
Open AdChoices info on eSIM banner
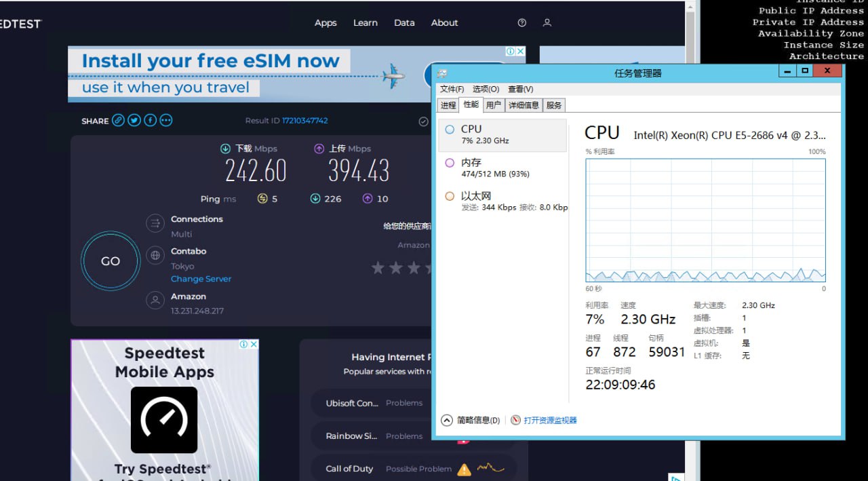[511, 52]
